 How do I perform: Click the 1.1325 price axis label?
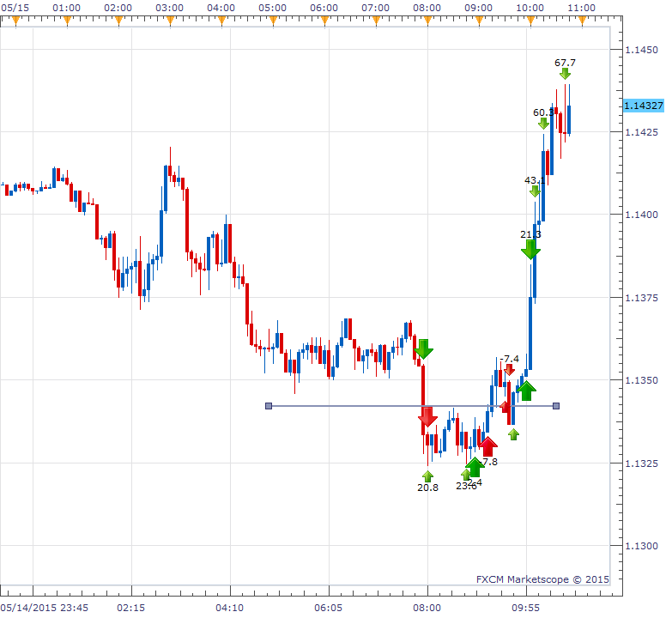(642, 463)
